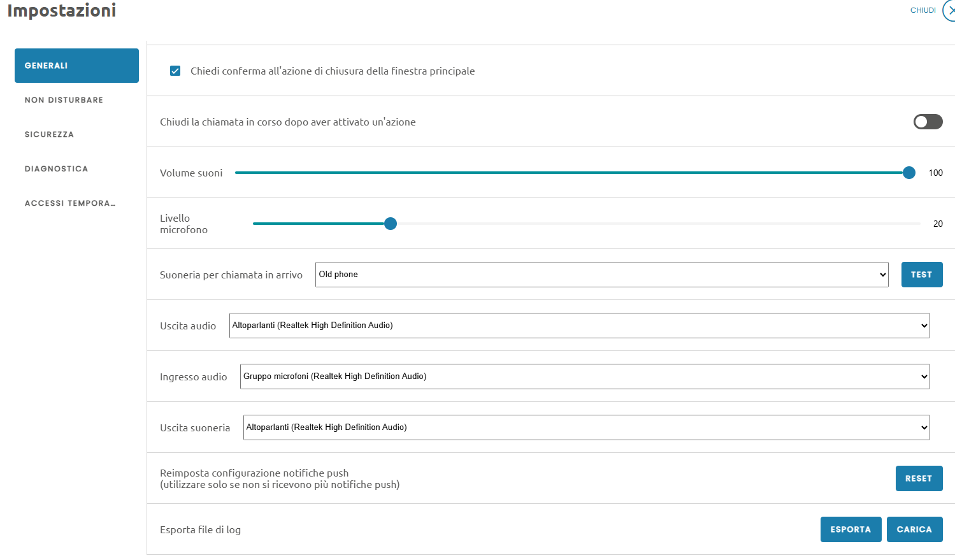Switch to Non Disturbare section
Screen dimensions: 955x560
76,100
